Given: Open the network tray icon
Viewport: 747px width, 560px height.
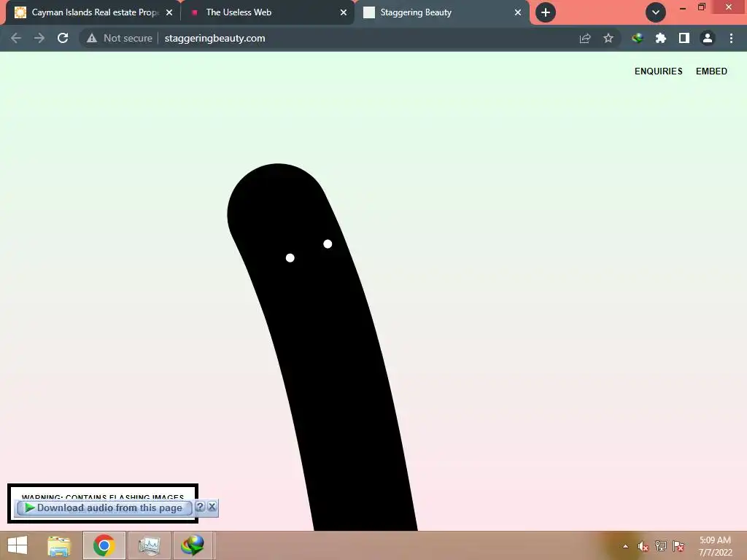Looking at the screenshot, I should pyautogui.click(x=661, y=545).
